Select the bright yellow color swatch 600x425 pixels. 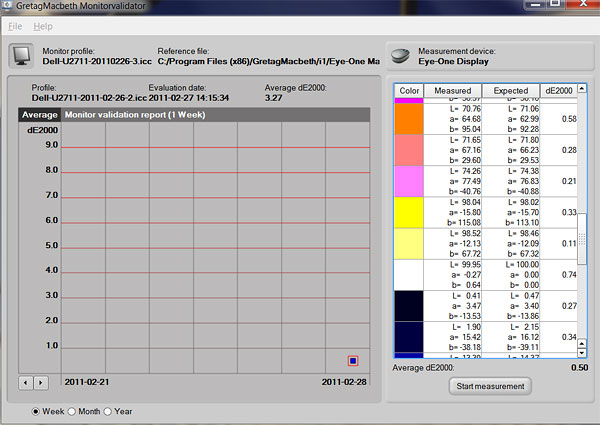tap(409, 213)
